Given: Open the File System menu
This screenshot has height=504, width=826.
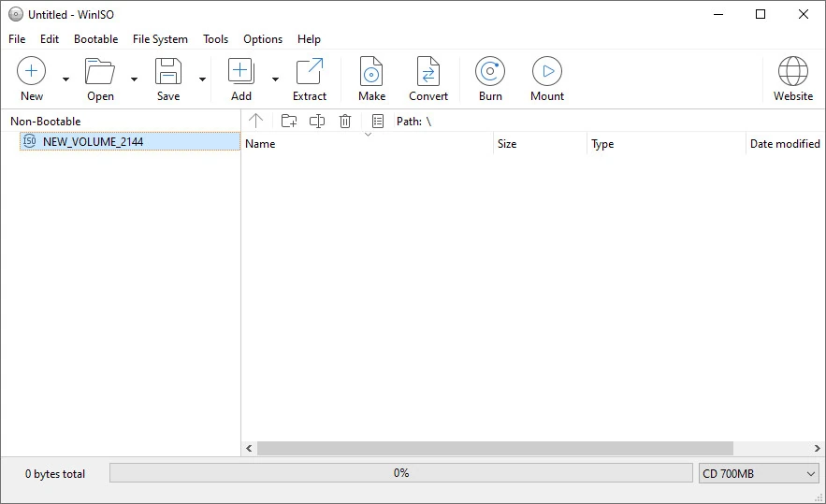Looking at the screenshot, I should tap(160, 39).
